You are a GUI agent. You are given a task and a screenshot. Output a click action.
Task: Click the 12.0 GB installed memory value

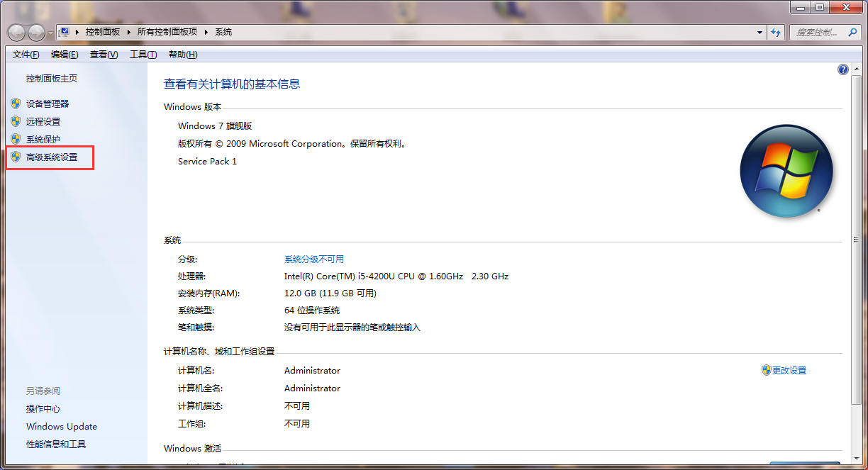330,293
